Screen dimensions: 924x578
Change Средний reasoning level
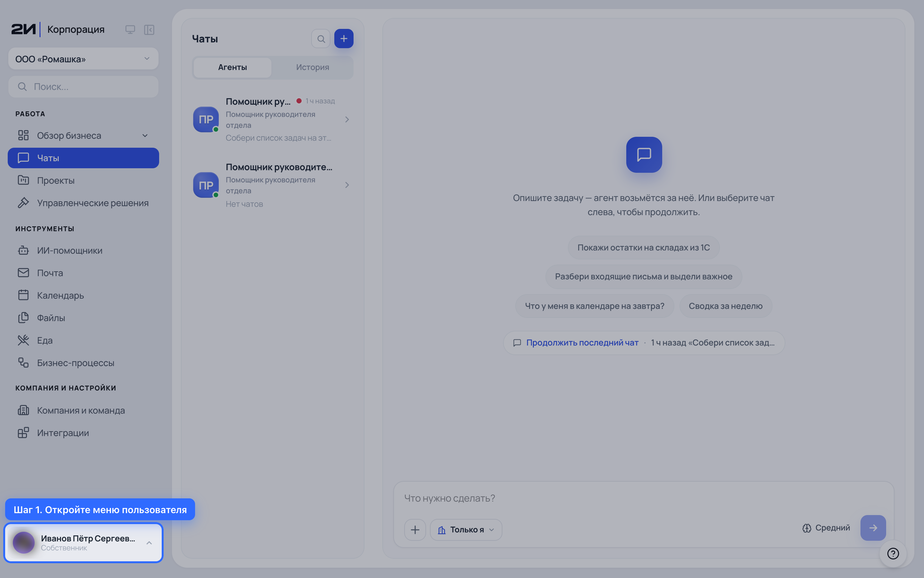click(826, 528)
